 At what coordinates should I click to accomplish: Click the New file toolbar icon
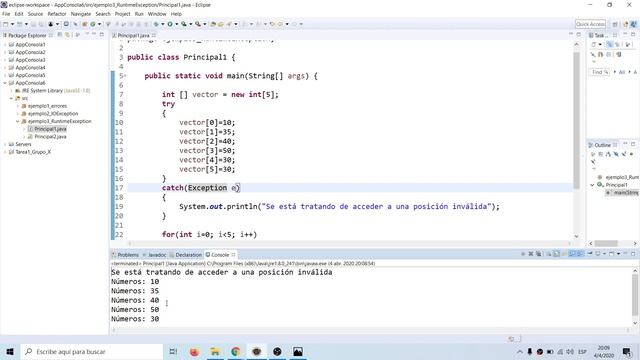pyautogui.click(x=6, y=24)
